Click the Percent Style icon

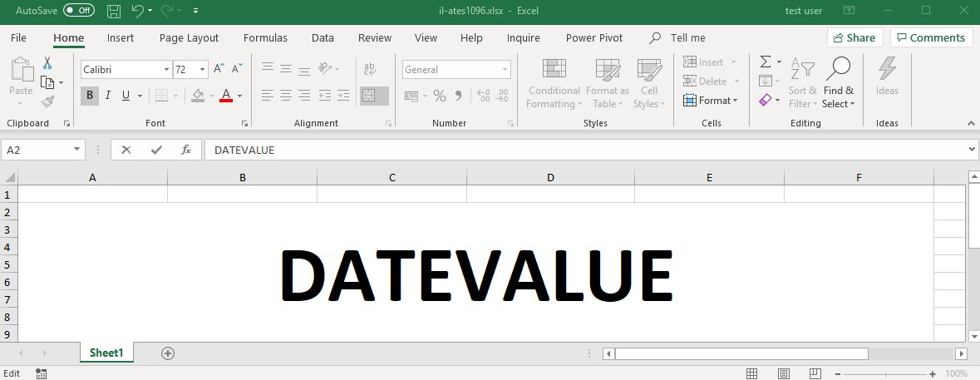point(439,96)
